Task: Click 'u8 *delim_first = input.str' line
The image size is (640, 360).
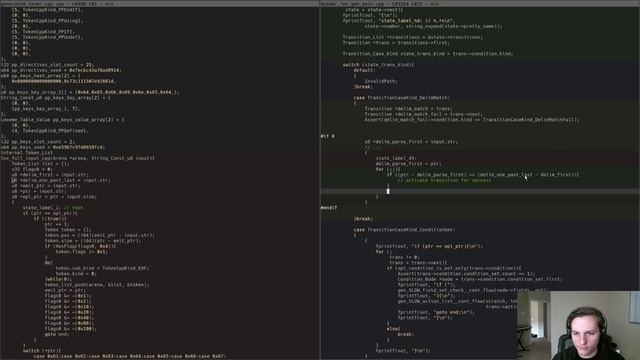Action: coord(50,175)
